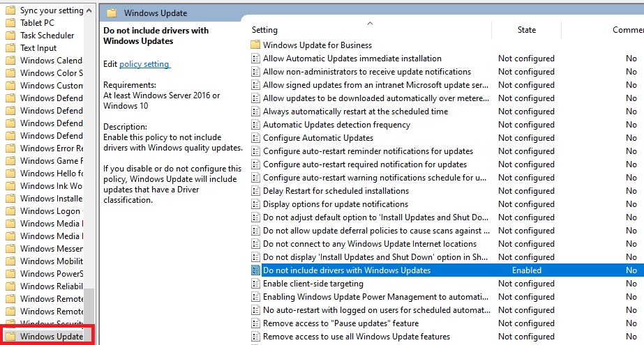Click Not configured state of Configure Automatic Updates
Screen dimensions: 644x345
(x=526, y=138)
